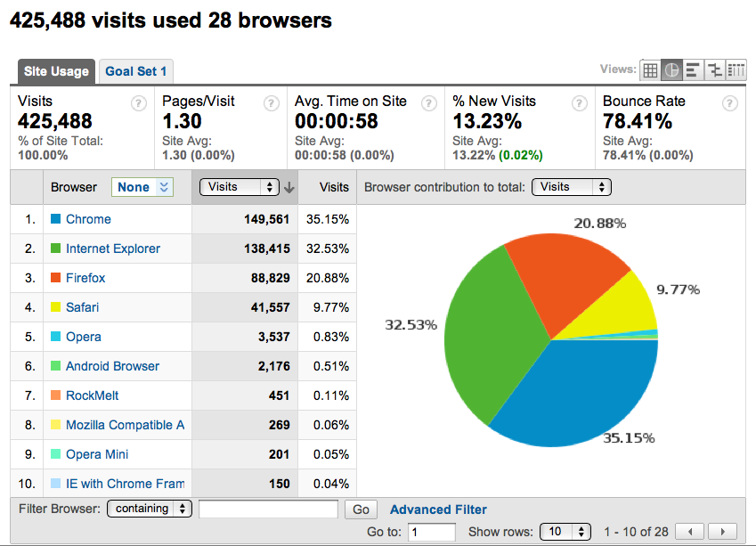Click the Go filter button
This screenshot has width=756, height=546.
tap(361, 509)
